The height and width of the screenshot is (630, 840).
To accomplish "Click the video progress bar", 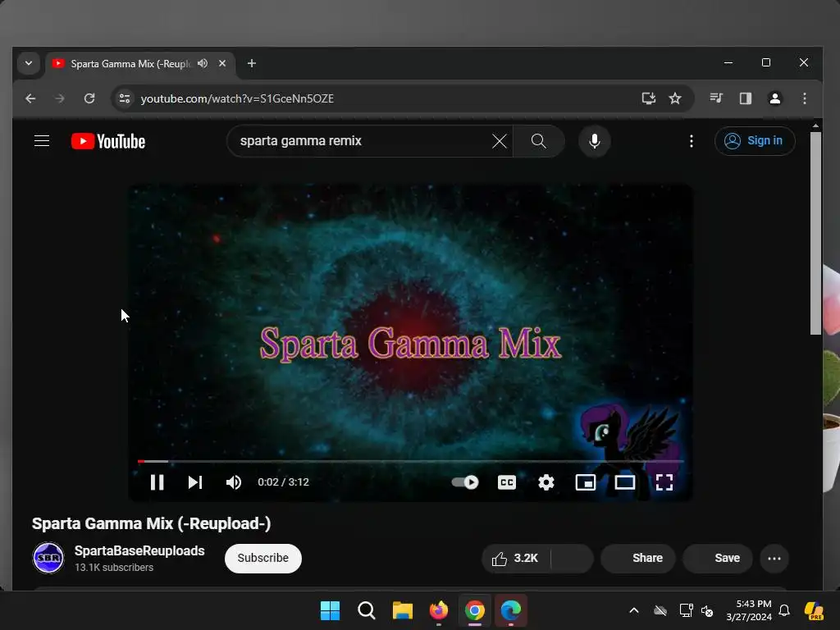I will (x=411, y=461).
